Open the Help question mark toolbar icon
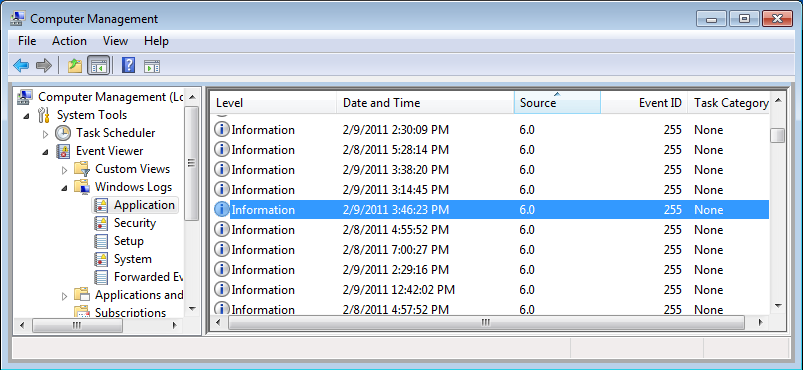The image size is (803, 370). click(129, 66)
